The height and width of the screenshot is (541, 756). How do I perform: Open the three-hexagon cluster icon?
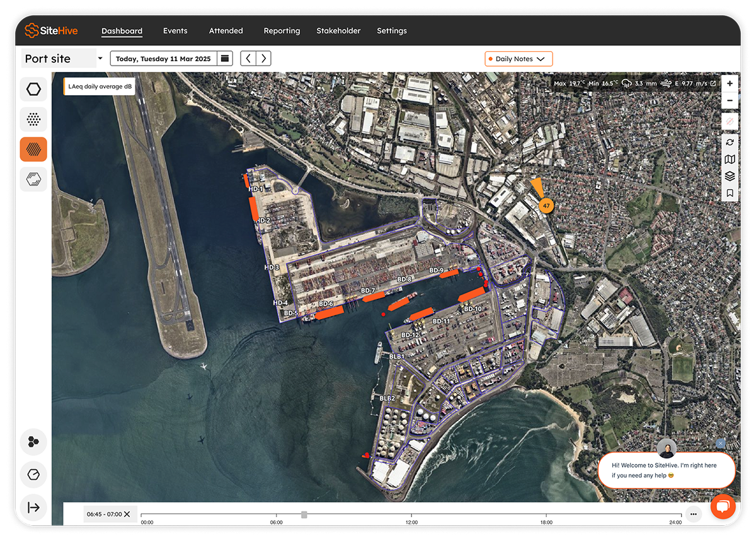pyautogui.click(x=33, y=441)
